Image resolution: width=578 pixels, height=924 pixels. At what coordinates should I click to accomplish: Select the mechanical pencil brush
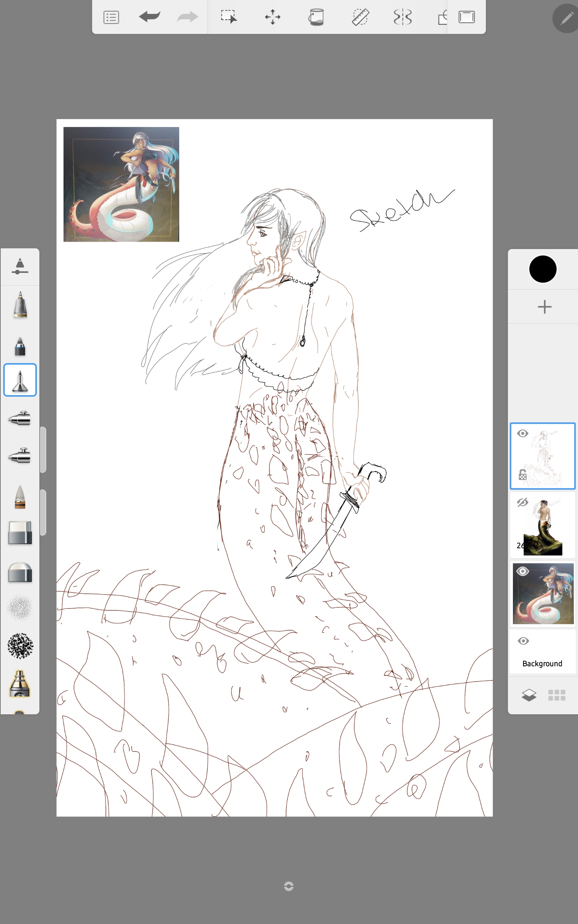[x=20, y=305]
